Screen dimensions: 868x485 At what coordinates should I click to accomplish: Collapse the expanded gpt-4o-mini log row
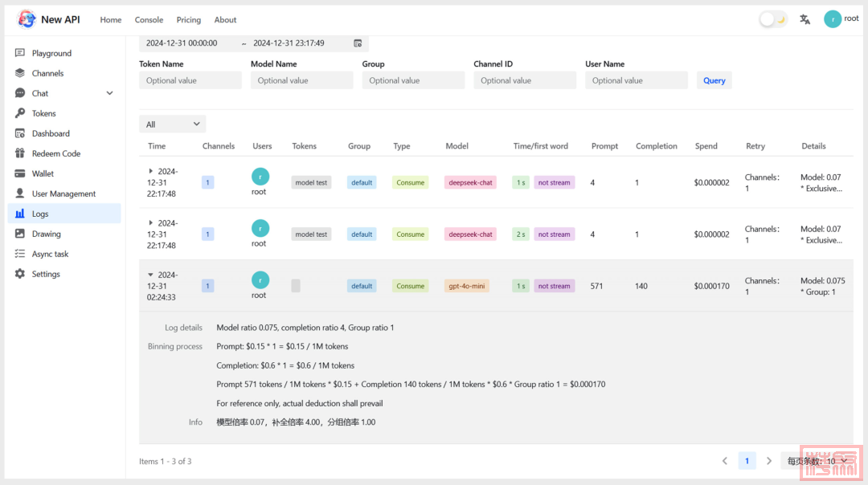point(150,275)
